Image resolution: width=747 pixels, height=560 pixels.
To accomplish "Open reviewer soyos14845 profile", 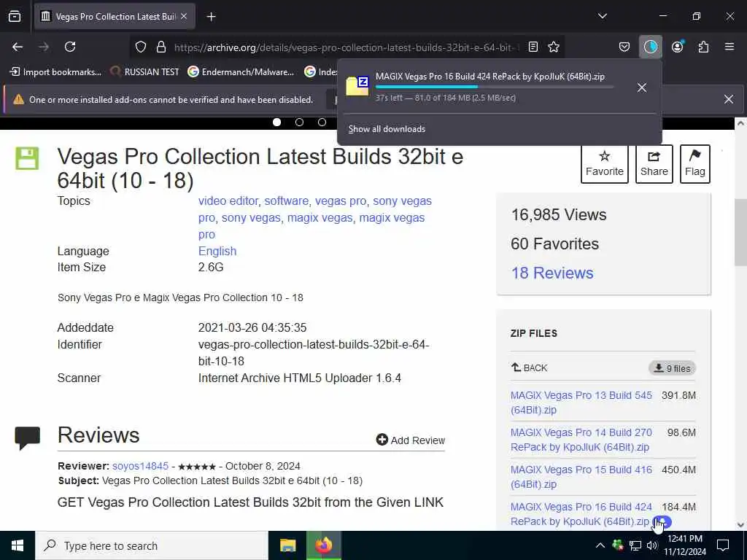I will point(140,466).
